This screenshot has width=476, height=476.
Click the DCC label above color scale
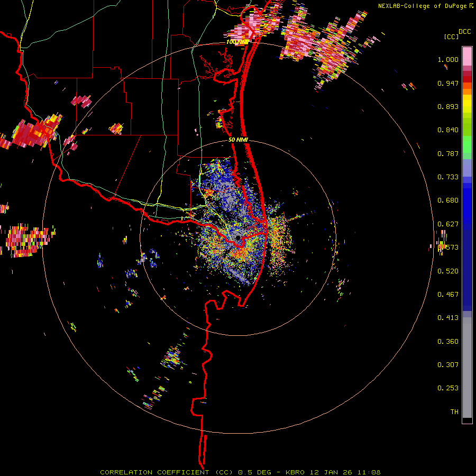tap(465, 32)
